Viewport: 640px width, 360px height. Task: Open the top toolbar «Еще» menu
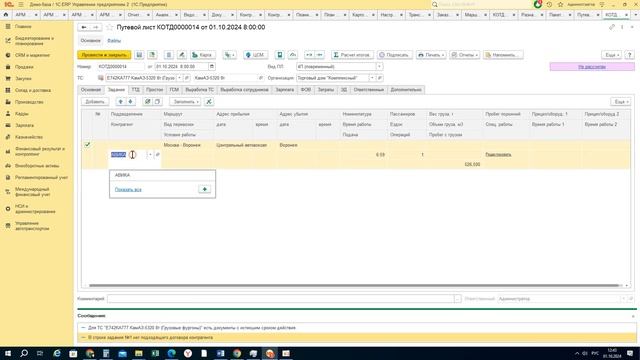coord(611,55)
